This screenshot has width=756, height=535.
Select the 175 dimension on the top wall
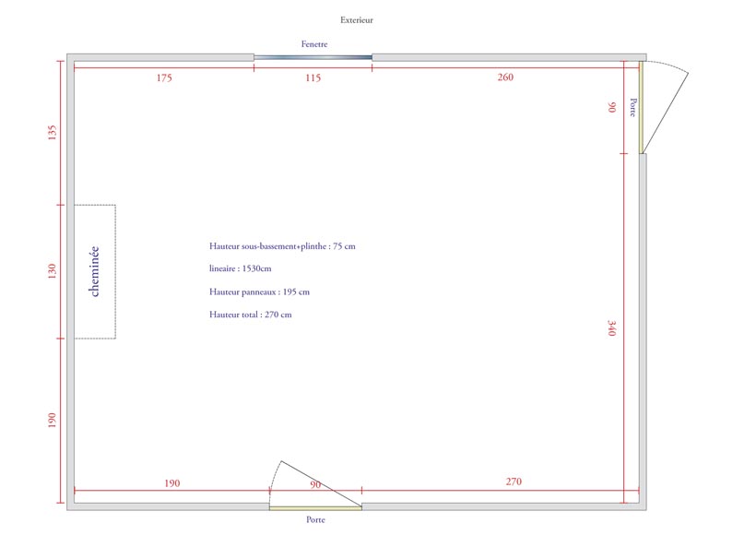click(164, 78)
